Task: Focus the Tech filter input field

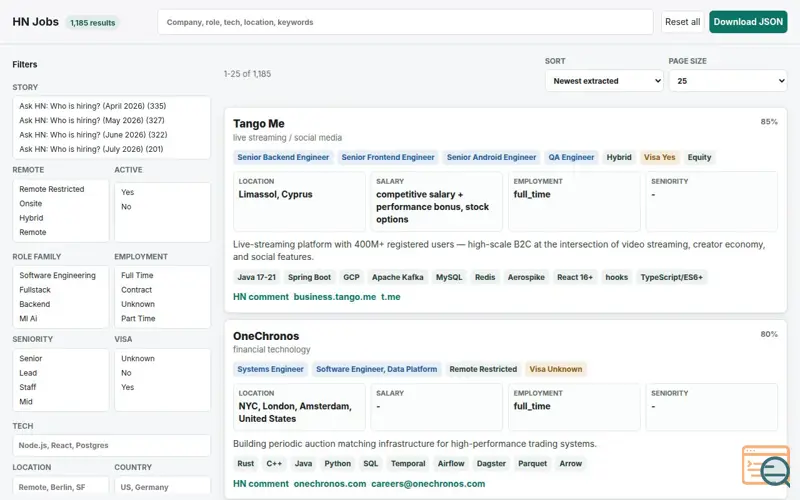Action: (111, 445)
